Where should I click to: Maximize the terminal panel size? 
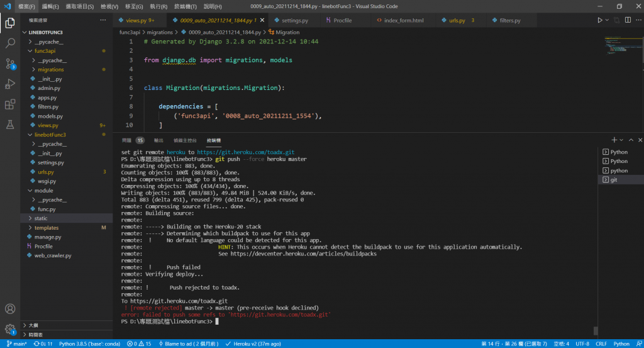[x=631, y=140]
